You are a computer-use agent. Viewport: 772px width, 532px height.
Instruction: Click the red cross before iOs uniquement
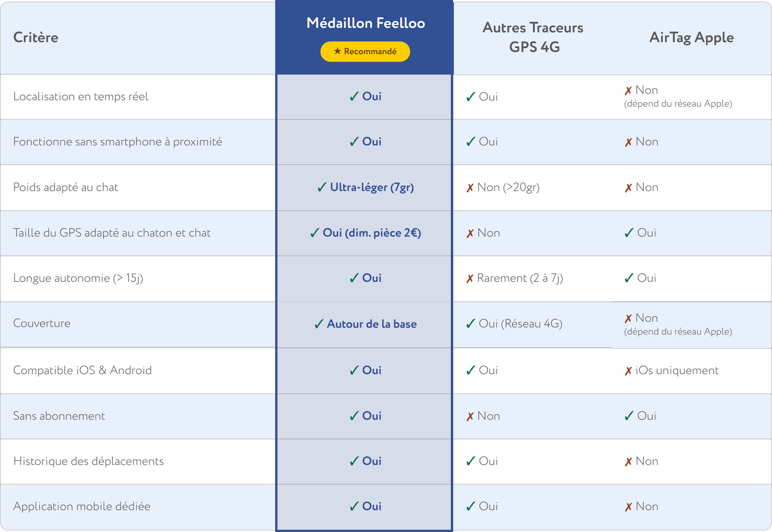[628, 371]
